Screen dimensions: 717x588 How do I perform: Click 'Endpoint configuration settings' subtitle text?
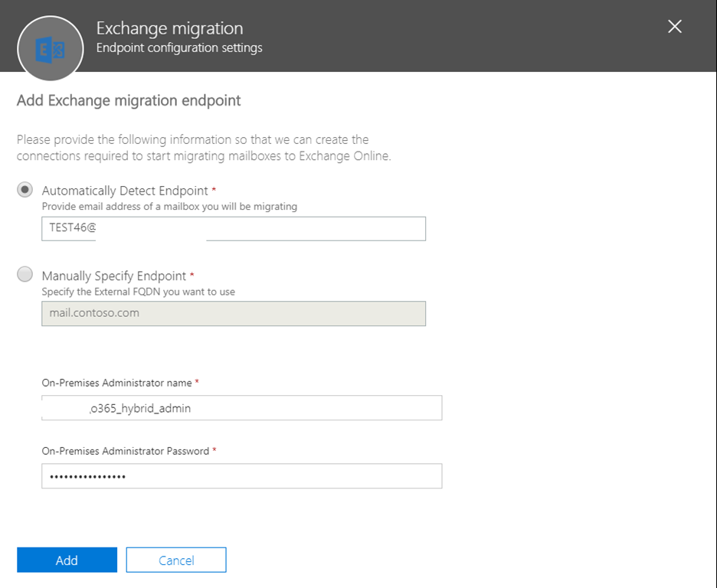(x=179, y=47)
